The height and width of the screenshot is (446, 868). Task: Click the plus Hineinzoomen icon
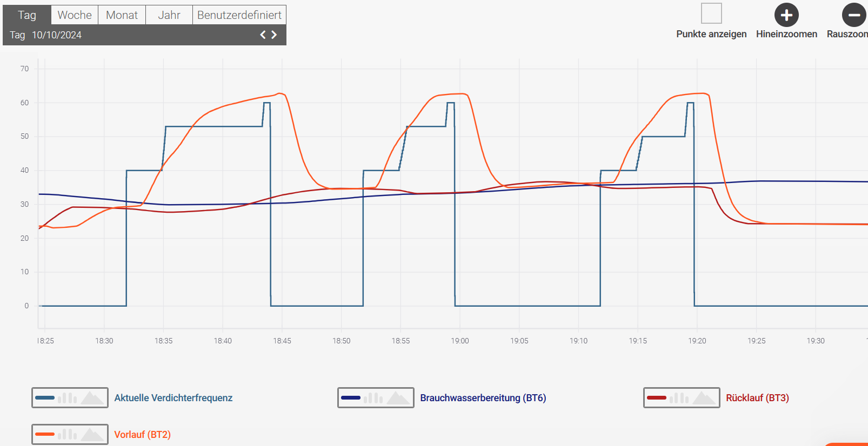click(786, 15)
